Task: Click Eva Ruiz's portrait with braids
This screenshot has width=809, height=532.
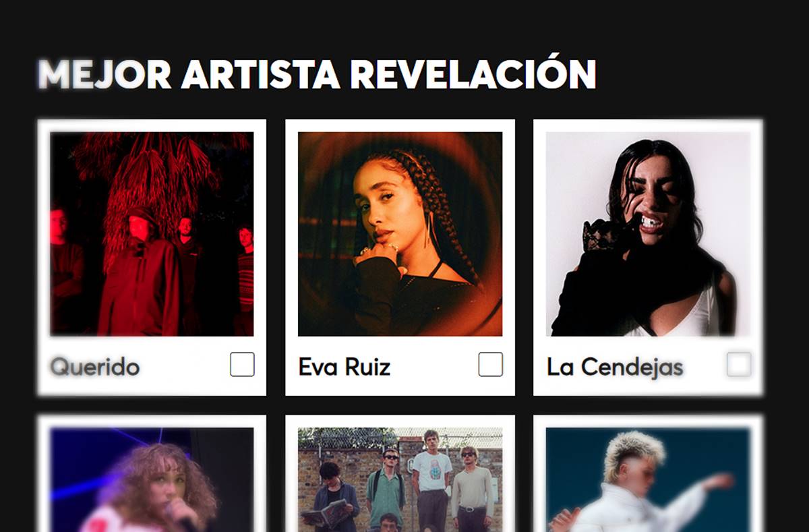Action: click(x=400, y=234)
